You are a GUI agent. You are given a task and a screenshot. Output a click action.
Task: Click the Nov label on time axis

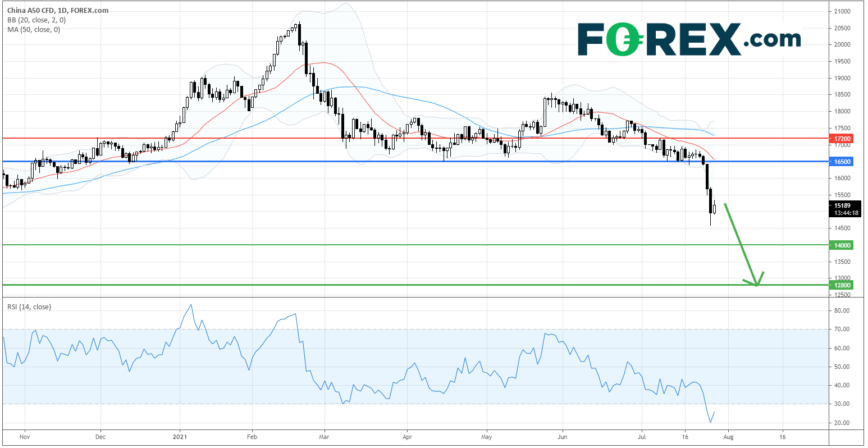24,436
